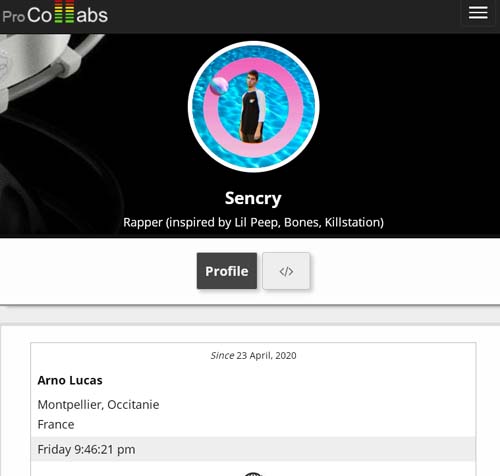Click the Sencry username heading
500x476 pixels.
[253, 199]
